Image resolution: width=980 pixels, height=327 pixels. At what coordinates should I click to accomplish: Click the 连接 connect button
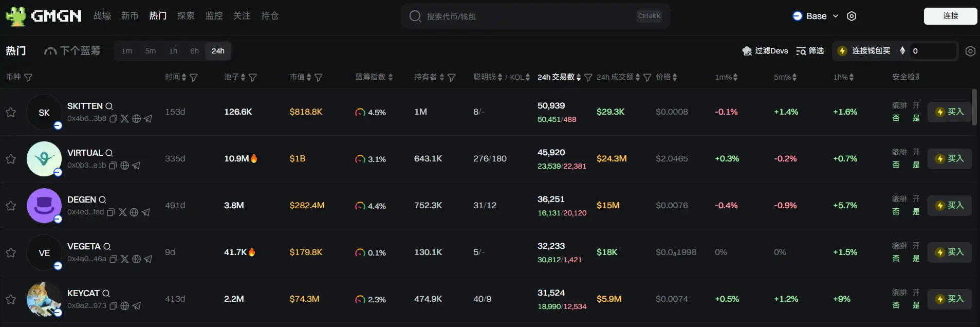point(950,16)
